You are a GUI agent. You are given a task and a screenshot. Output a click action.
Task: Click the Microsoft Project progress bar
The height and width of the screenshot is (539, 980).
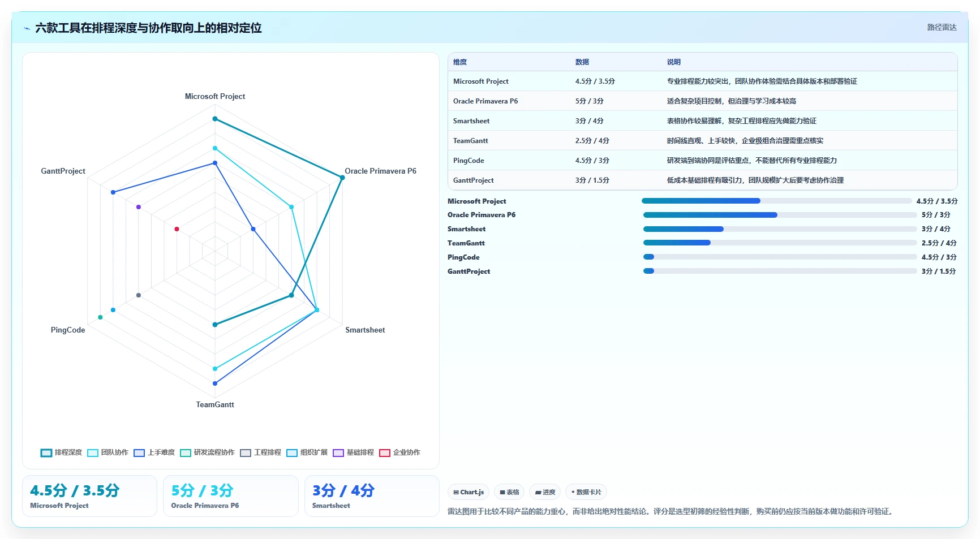point(777,201)
